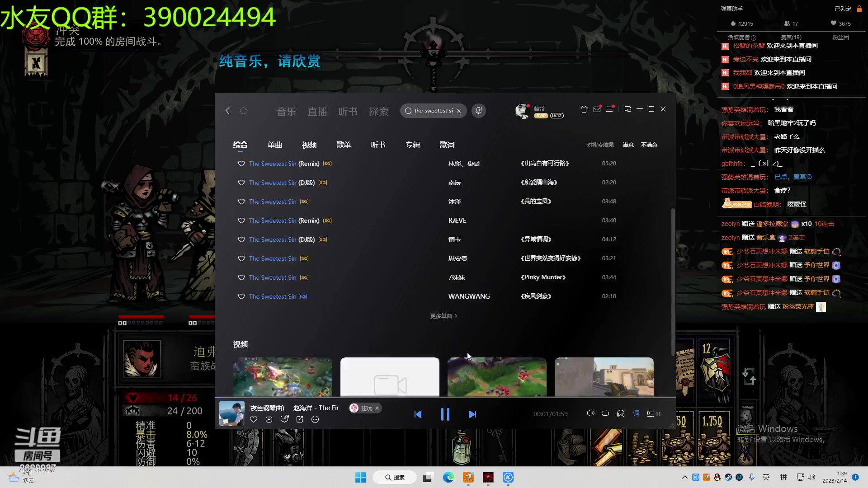Like the currently playing song with heart
The image size is (868, 488).
254,419
